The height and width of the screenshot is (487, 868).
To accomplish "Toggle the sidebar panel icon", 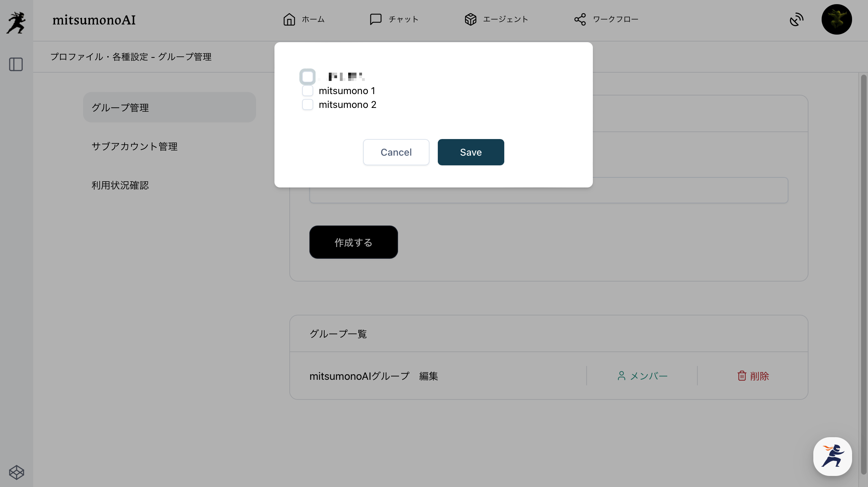I will coord(16,64).
